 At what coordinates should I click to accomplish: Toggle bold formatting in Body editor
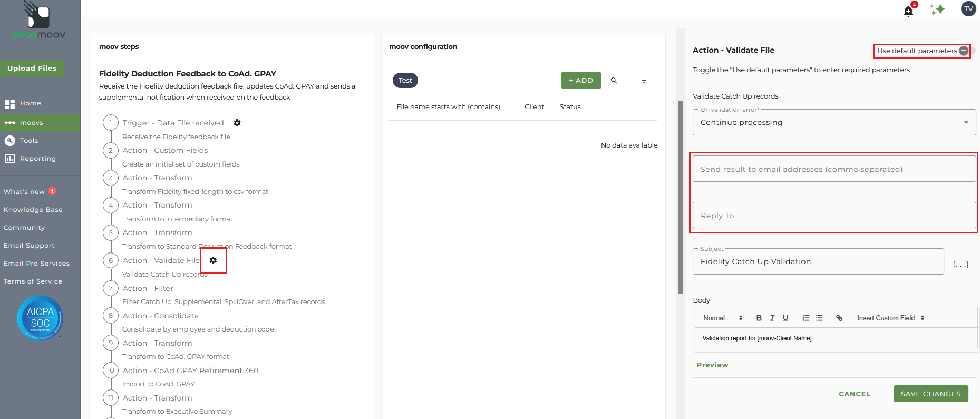coord(759,318)
